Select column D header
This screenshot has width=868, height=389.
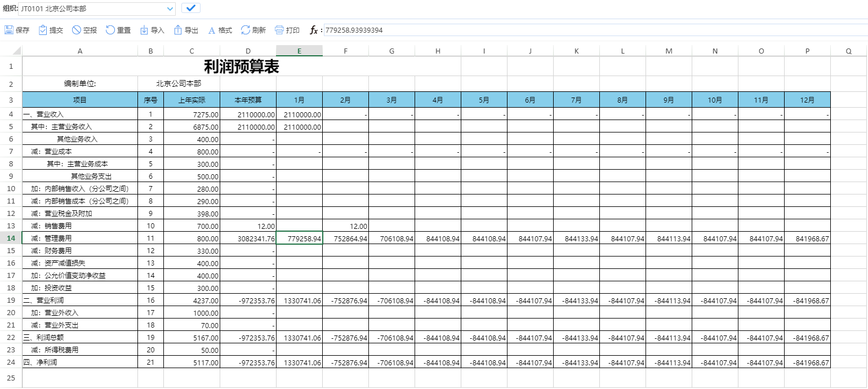(248, 51)
